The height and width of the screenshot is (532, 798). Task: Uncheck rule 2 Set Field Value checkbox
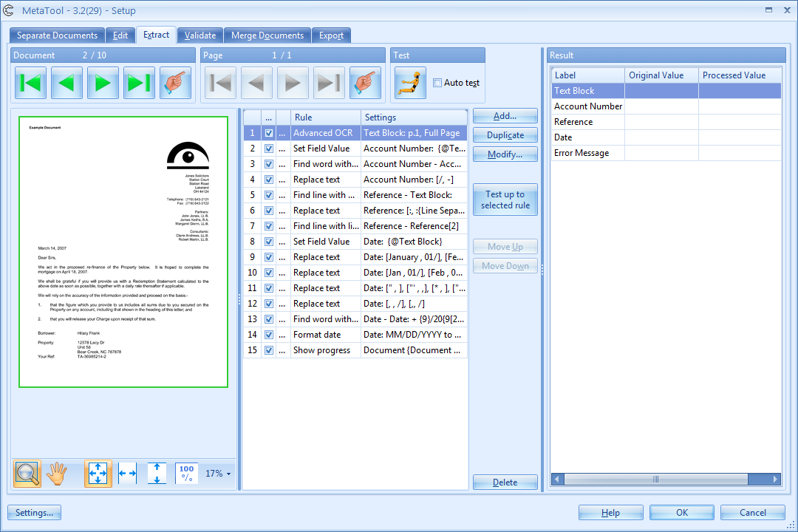[269, 149]
